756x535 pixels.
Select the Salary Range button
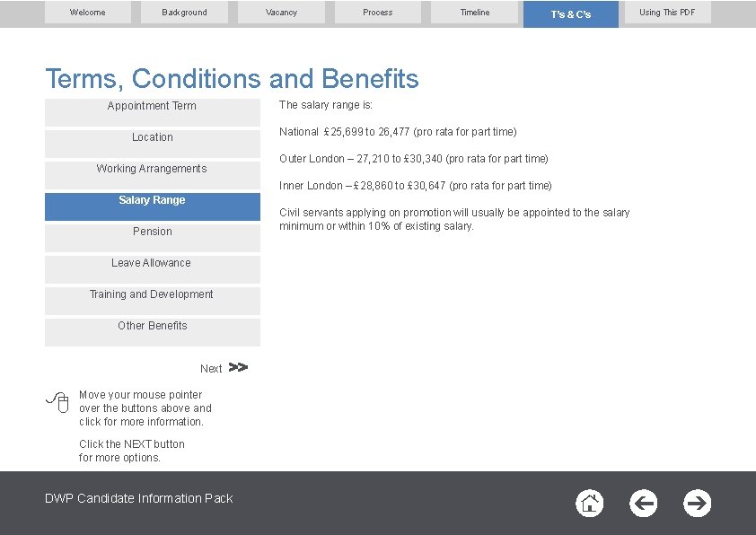click(153, 206)
